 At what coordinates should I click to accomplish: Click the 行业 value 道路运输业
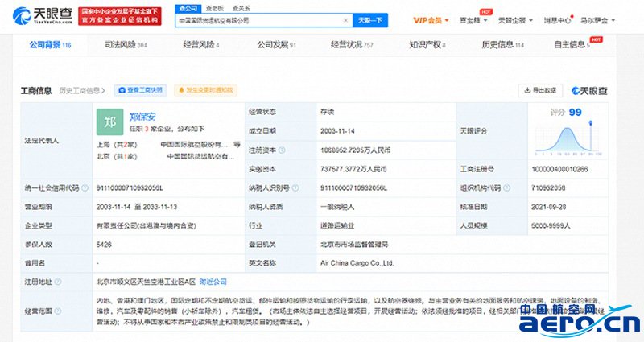[x=337, y=226]
